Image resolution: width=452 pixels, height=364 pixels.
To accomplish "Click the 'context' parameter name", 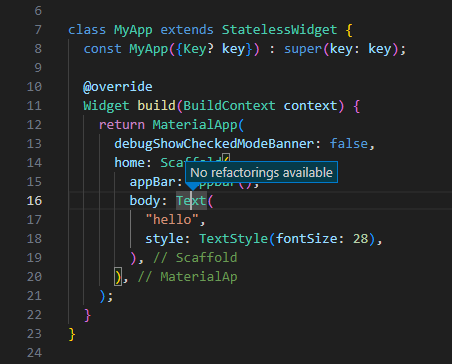I will (310, 106).
